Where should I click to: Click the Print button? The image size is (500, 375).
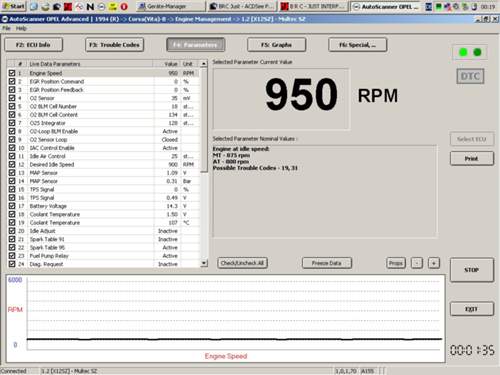472,159
